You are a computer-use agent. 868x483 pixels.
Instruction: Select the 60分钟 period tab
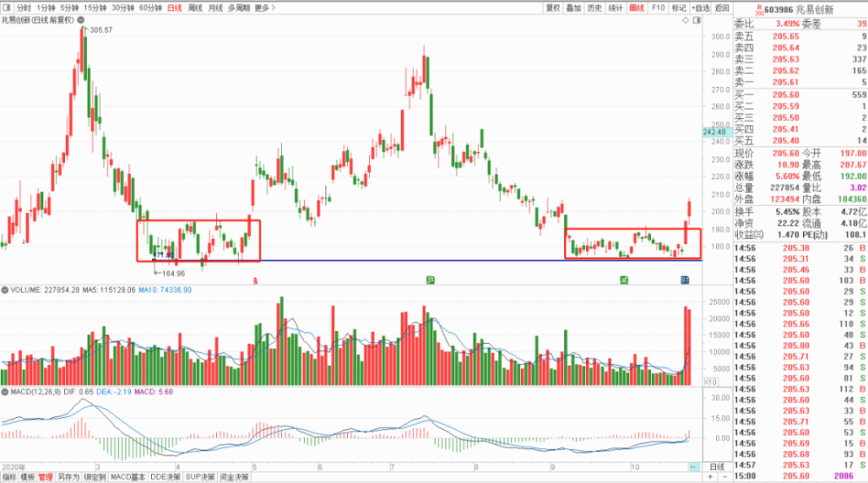coord(150,8)
